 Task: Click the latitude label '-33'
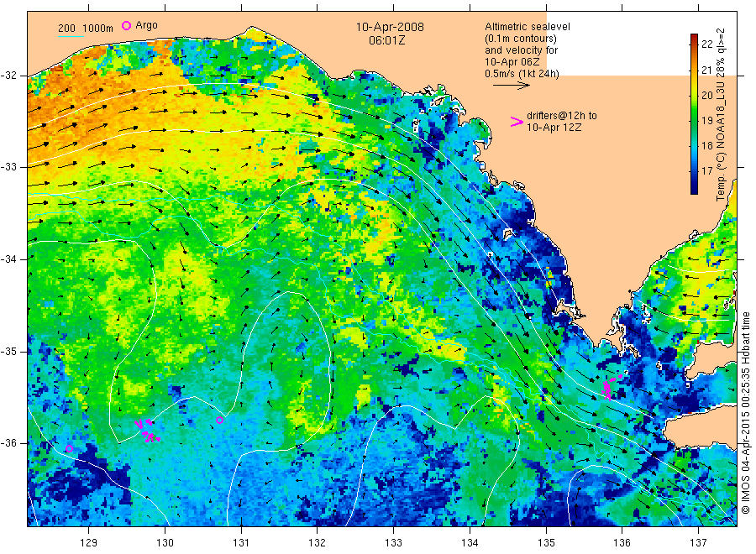click(8, 167)
